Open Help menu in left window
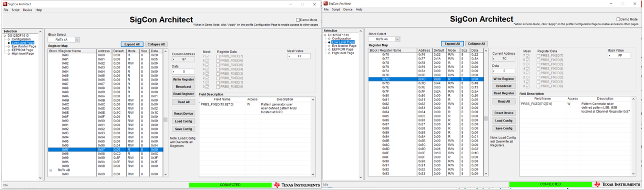Viewport: 644px width, 190px height. point(39,10)
